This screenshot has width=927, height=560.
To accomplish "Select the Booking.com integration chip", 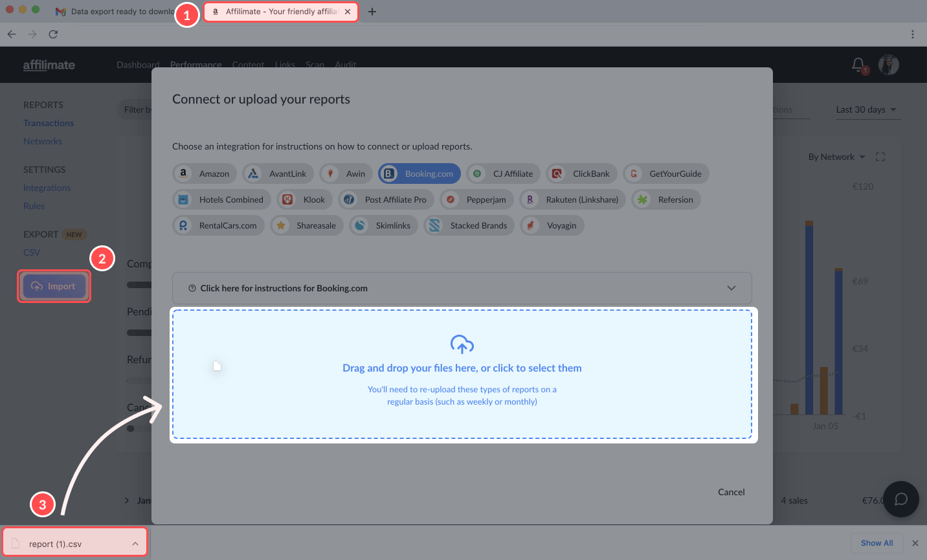I will [419, 174].
